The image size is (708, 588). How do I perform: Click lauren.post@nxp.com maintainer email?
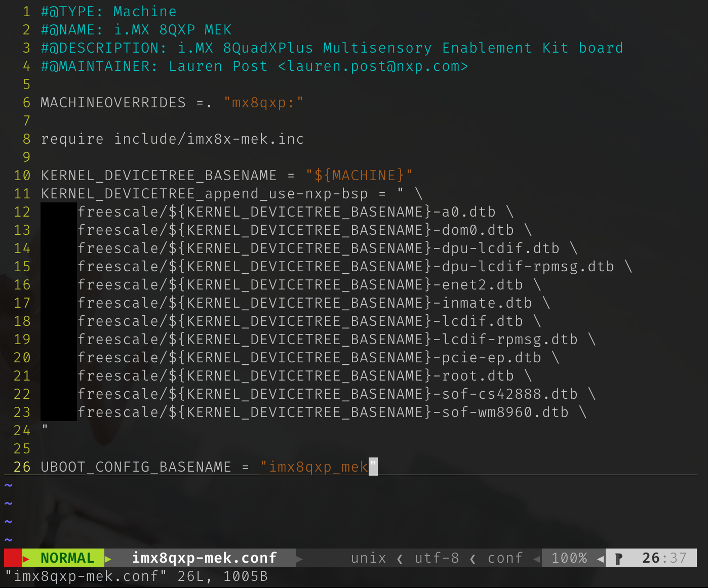(373, 66)
